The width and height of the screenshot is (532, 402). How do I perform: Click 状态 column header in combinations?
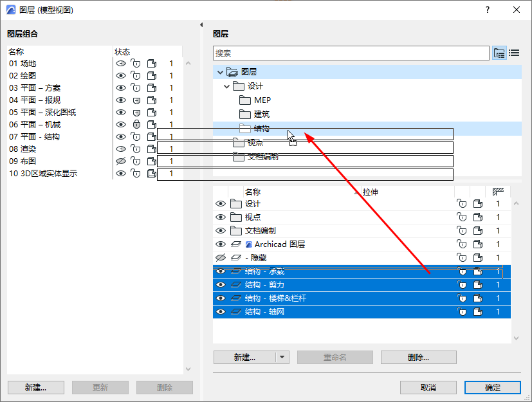click(x=122, y=52)
